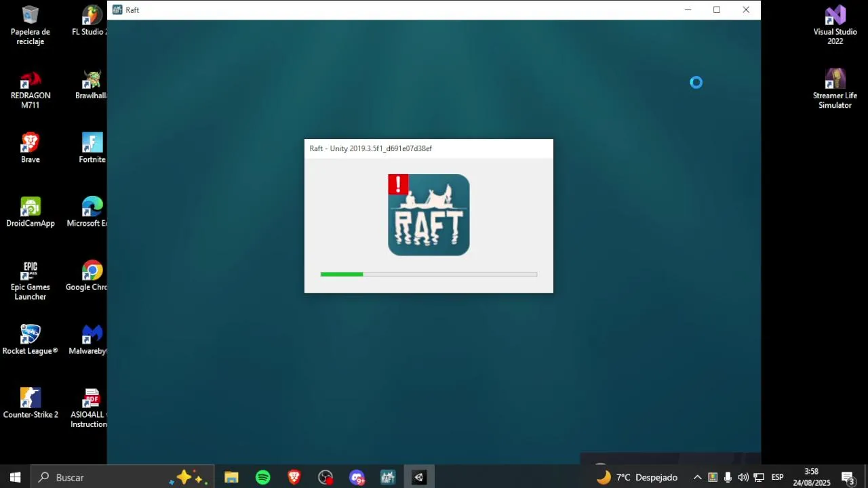Screen dimensions: 868x488
Task: Launch REDRAGON M711 desktop shortcut
Action: (x=31, y=89)
